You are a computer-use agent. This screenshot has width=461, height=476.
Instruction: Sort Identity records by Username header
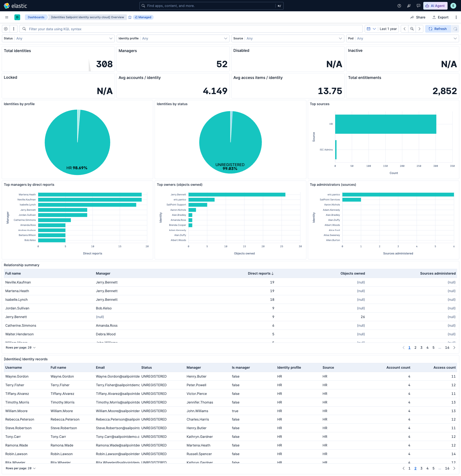tap(14, 368)
